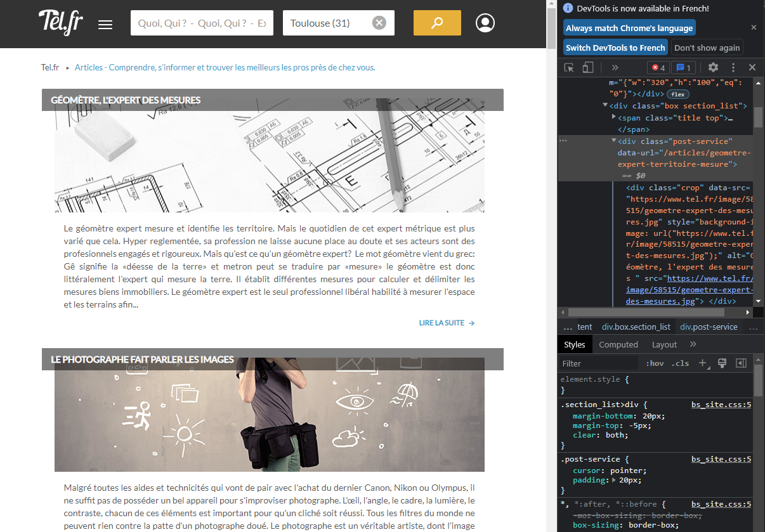This screenshot has width=765, height=532.
Task: Toggle the .cls element classes panel
Action: click(x=681, y=363)
